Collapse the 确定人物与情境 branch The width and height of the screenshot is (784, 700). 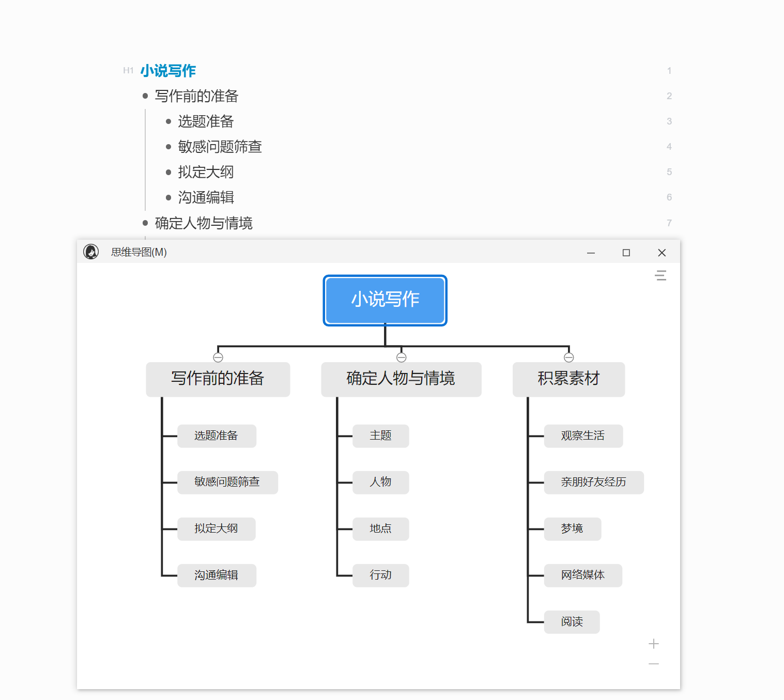pyautogui.click(x=402, y=357)
